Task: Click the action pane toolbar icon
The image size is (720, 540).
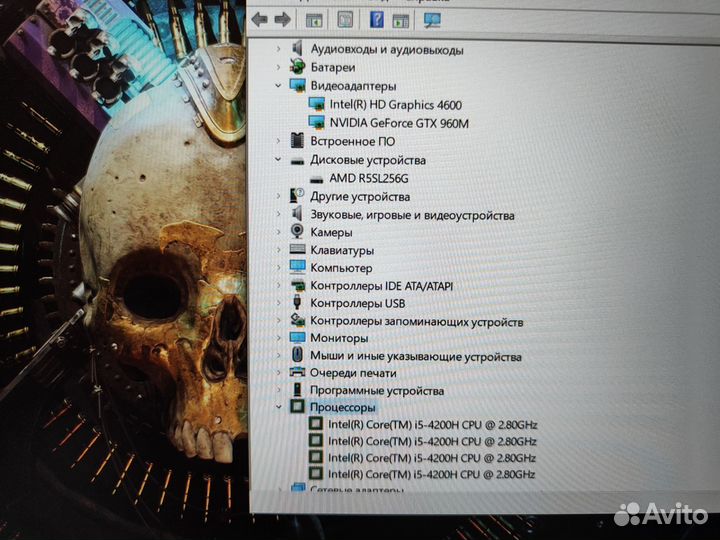Action: coord(400,21)
